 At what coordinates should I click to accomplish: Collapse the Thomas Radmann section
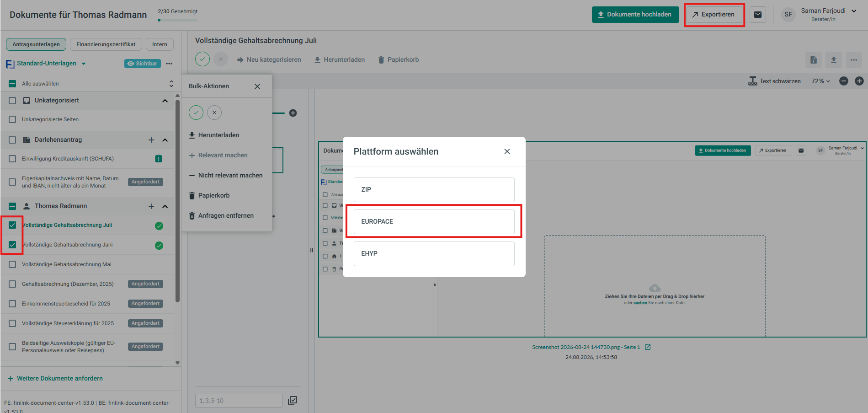[165, 206]
